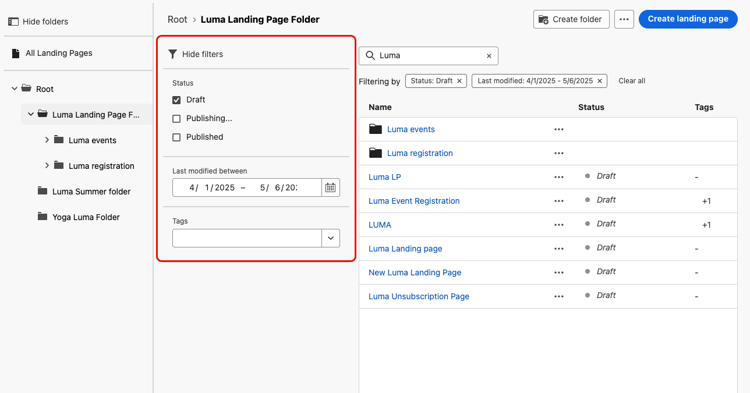The width and height of the screenshot is (750, 393).
Task: Click the Create landing page button
Action: coord(688,19)
